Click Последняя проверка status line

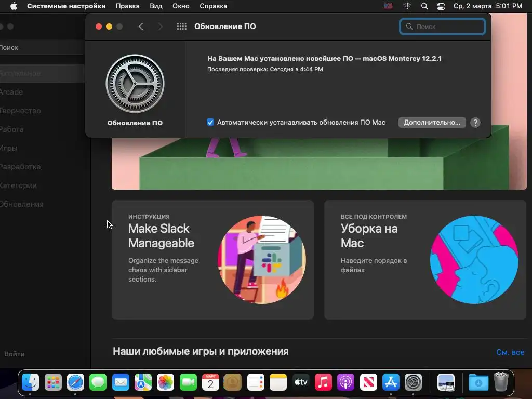[x=265, y=69]
